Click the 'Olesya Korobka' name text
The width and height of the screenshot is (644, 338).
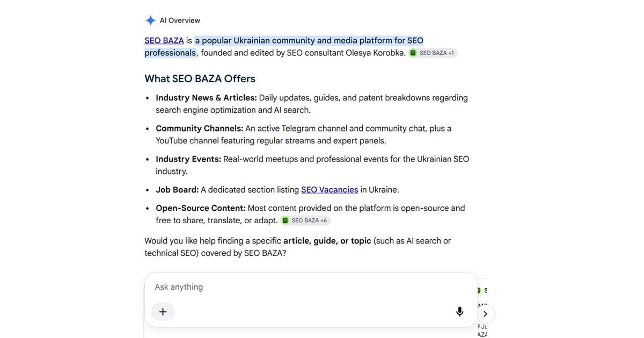[x=374, y=53]
